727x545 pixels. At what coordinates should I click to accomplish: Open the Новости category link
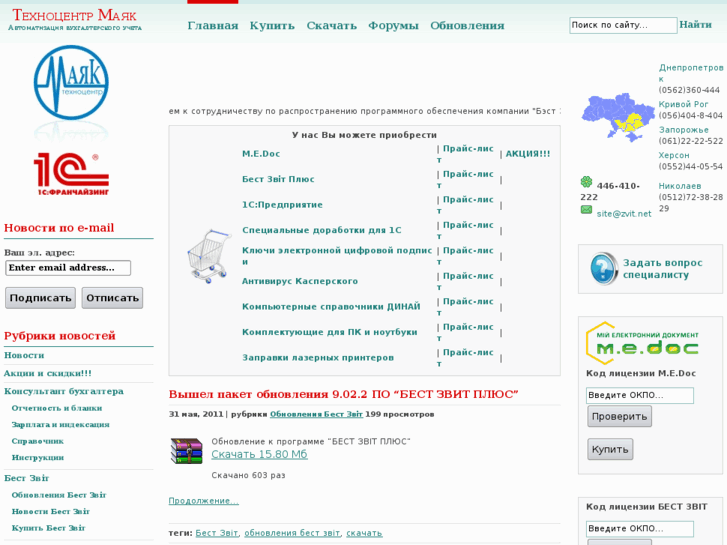24,355
